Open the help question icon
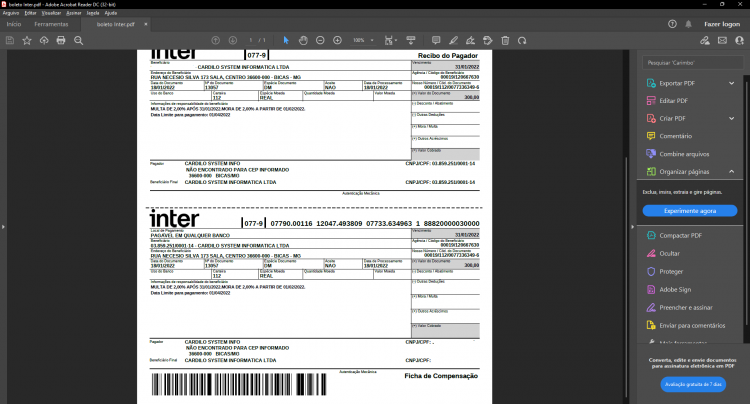Viewport: 750px width, 404px height. pyautogui.click(x=673, y=24)
